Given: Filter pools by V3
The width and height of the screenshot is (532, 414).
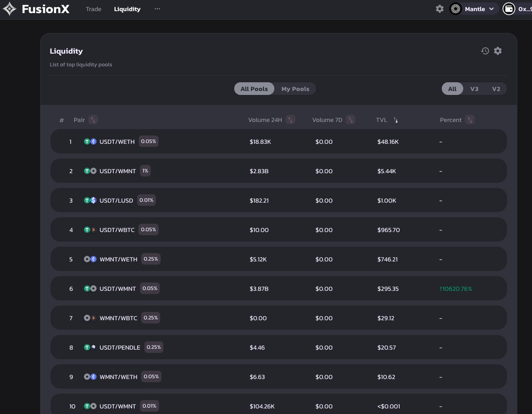Looking at the screenshot, I should tap(474, 89).
